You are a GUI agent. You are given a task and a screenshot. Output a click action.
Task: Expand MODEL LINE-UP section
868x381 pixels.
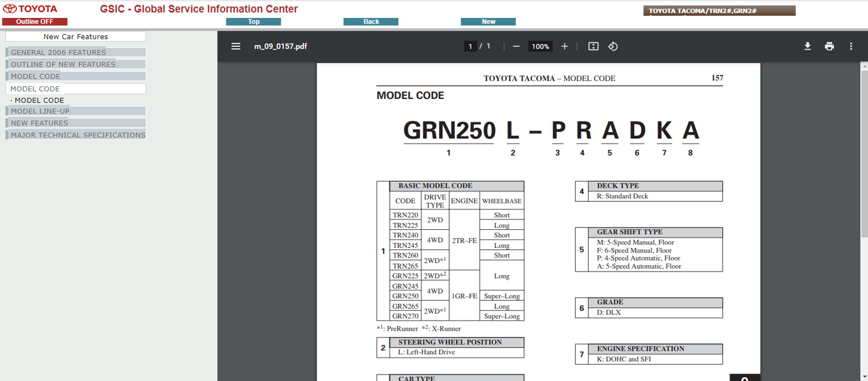(76, 111)
